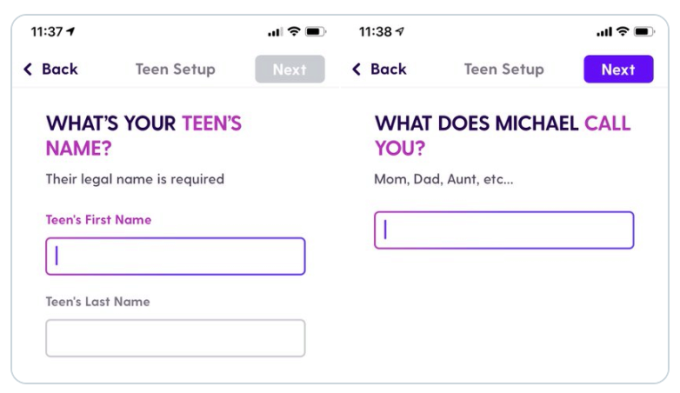Screen dimensions: 680x393
Task: Tap the battery icon on the right status bar
Action: pyautogui.click(x=644, y=32)
